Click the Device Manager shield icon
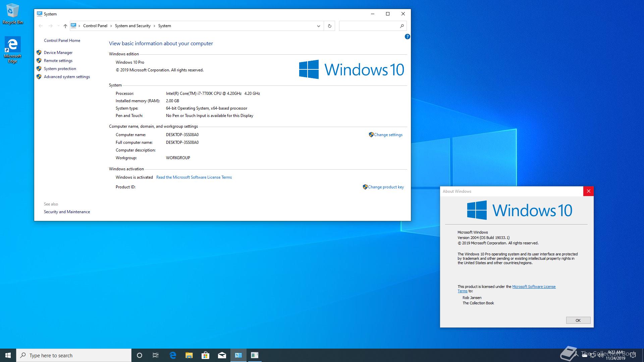This screenshot has width=644, height=362. click(39, 53)
